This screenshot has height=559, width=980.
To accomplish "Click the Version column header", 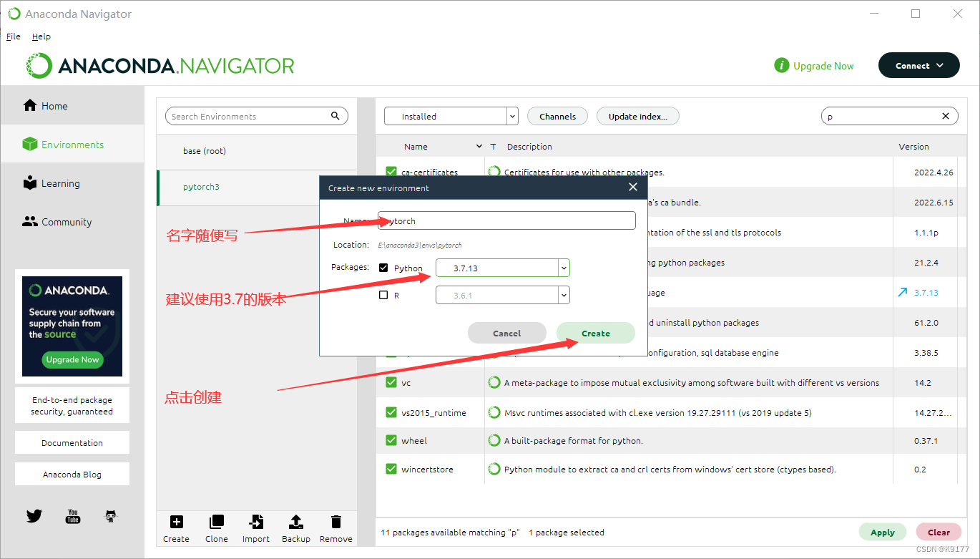I will click(x=913, y=147).
